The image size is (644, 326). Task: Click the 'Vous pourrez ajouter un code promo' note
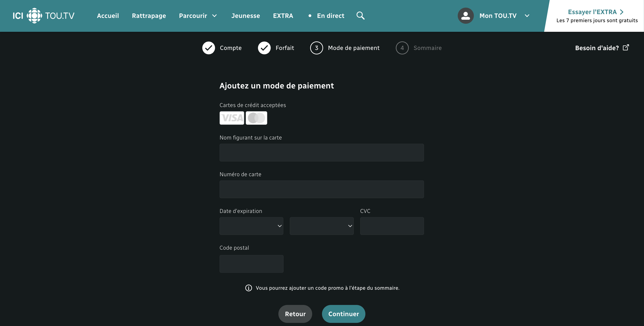328,288
